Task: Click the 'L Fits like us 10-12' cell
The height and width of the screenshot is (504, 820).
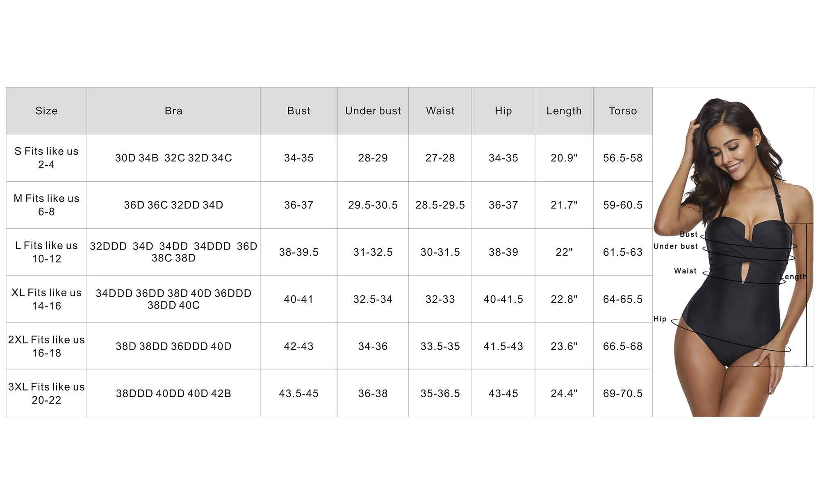Action: pyautogui.click(x=46, y=252)
